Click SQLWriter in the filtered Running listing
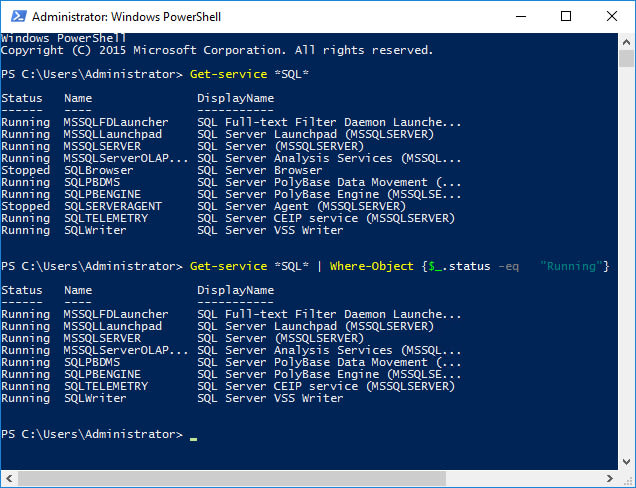The image size is (636, 488). click(95, 398)
